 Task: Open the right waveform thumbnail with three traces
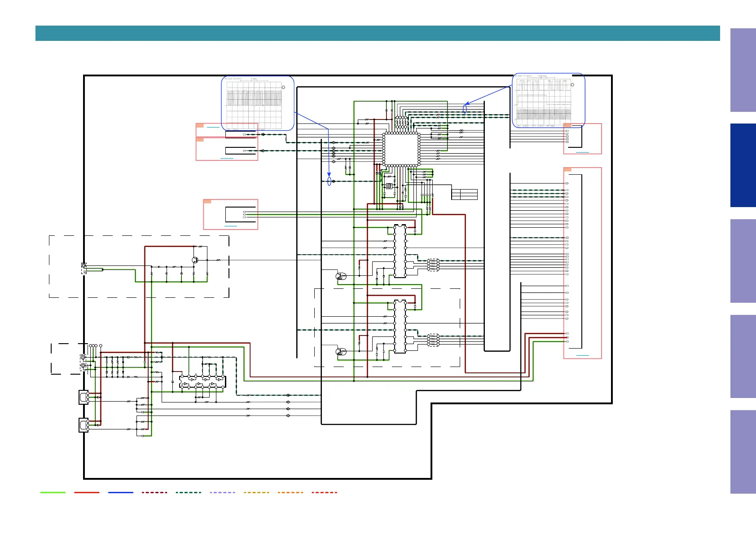[x=549, y=101]
